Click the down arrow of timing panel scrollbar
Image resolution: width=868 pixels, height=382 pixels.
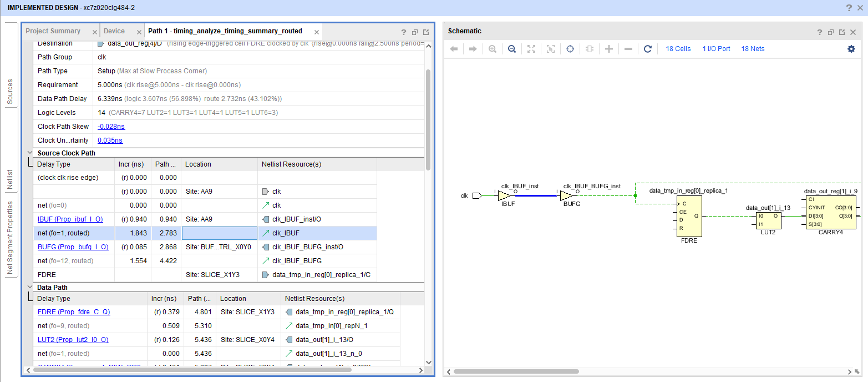[x=428, y=361]
